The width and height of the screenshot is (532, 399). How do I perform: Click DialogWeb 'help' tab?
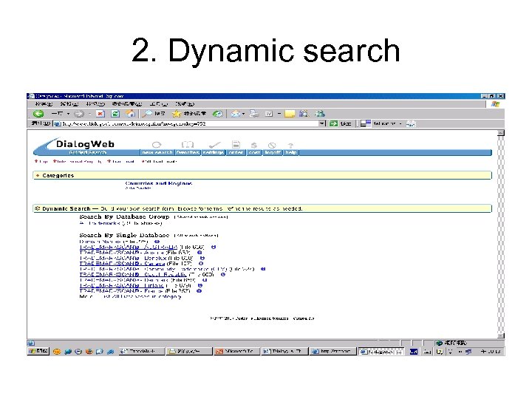tap(291, 153)
